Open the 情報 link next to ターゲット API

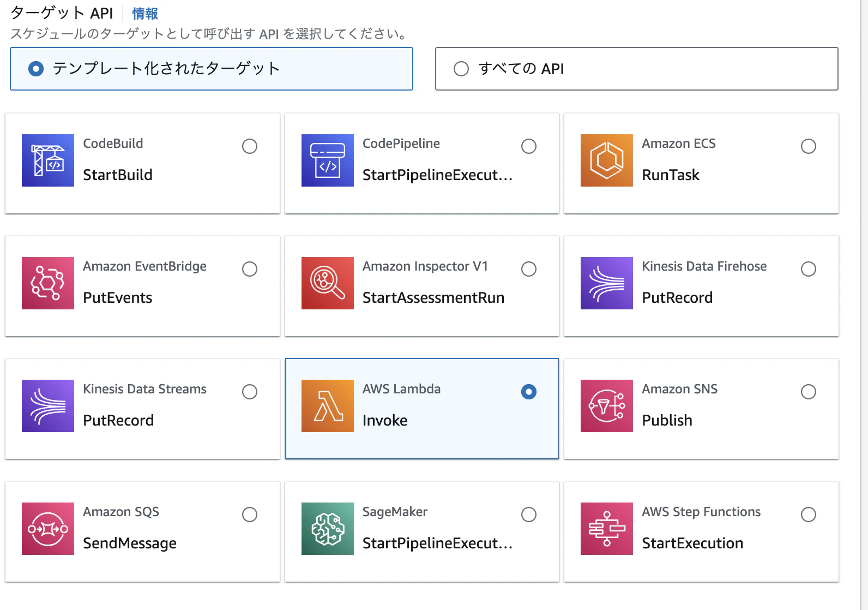[145, 13]
